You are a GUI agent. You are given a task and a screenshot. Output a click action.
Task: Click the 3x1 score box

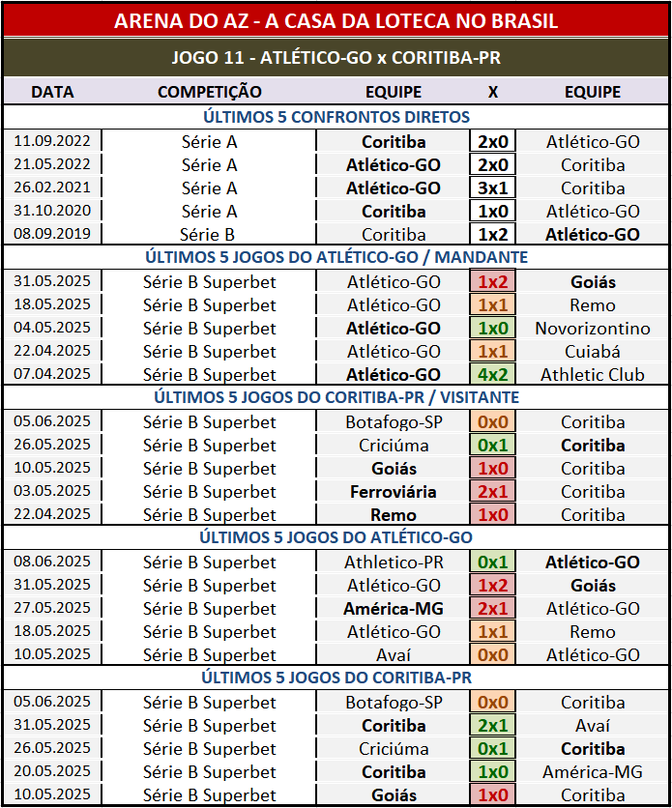tap(492, 188)
